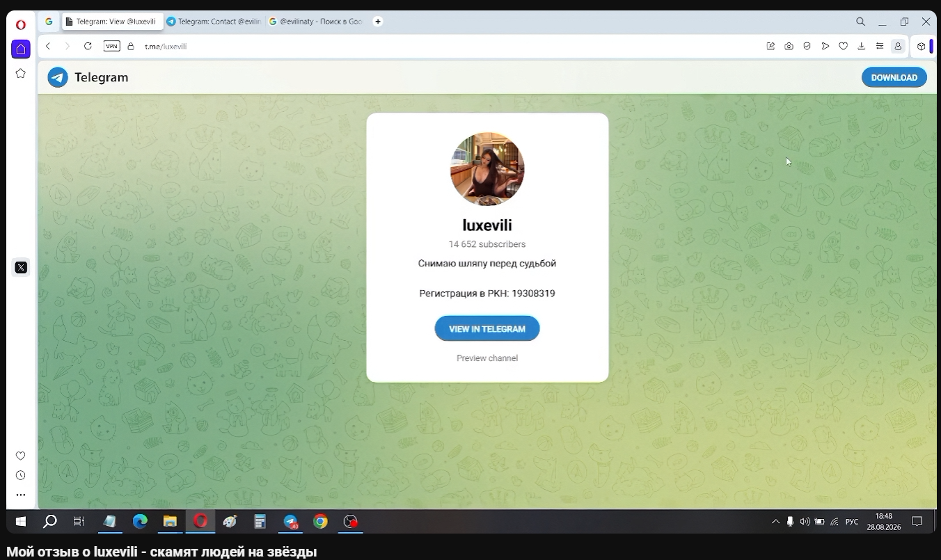Click the edit page pencil icon
The image size is (941, 560).
[770, 46]
